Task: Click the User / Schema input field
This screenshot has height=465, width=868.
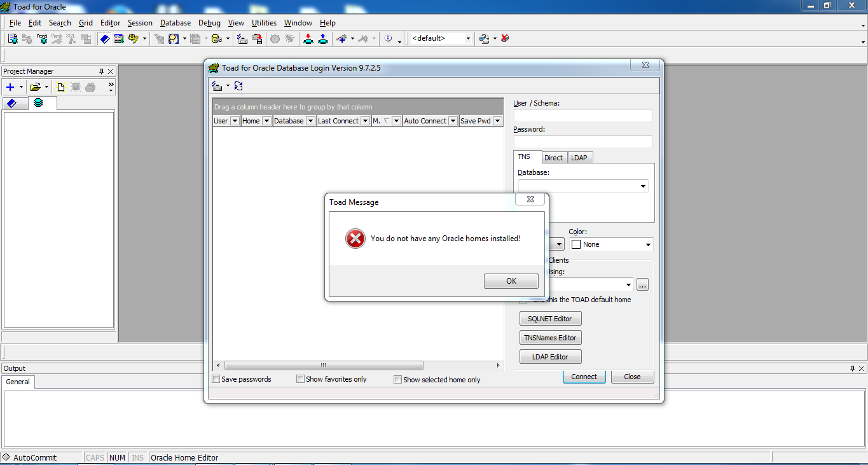Action: pyautogui.click(x=582, y=115)
